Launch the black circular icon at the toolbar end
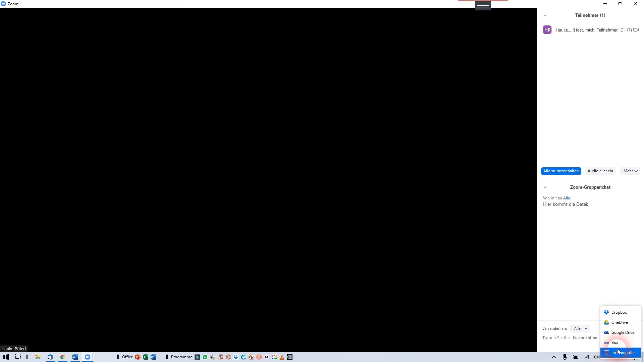 tap(290, 357)
